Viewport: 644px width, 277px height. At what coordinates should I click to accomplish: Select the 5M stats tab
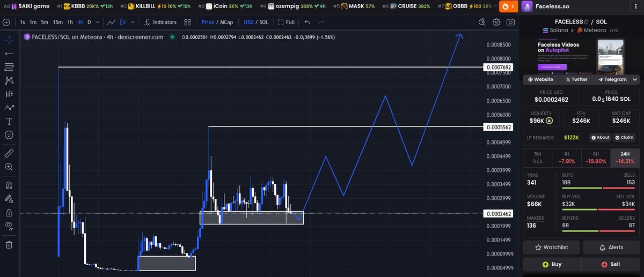coord(537,158)
